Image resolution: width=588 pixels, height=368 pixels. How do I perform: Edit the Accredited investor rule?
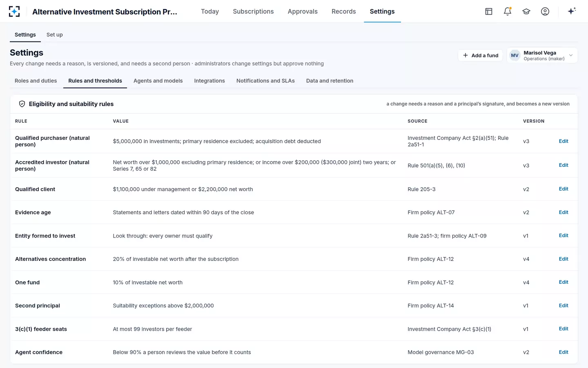563,165
